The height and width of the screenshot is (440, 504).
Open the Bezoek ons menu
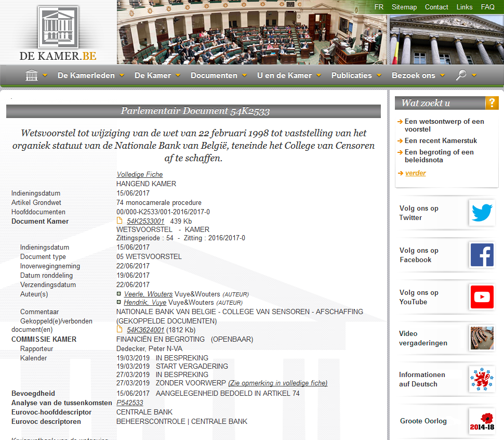pos(418,75)
